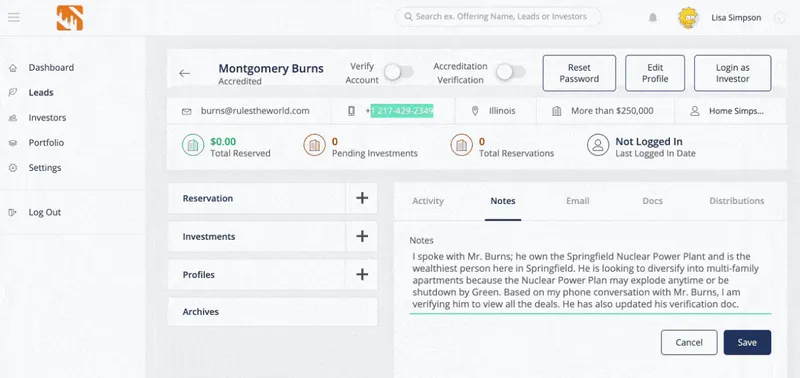Click the Reset Password button

(x=579, y=73)
